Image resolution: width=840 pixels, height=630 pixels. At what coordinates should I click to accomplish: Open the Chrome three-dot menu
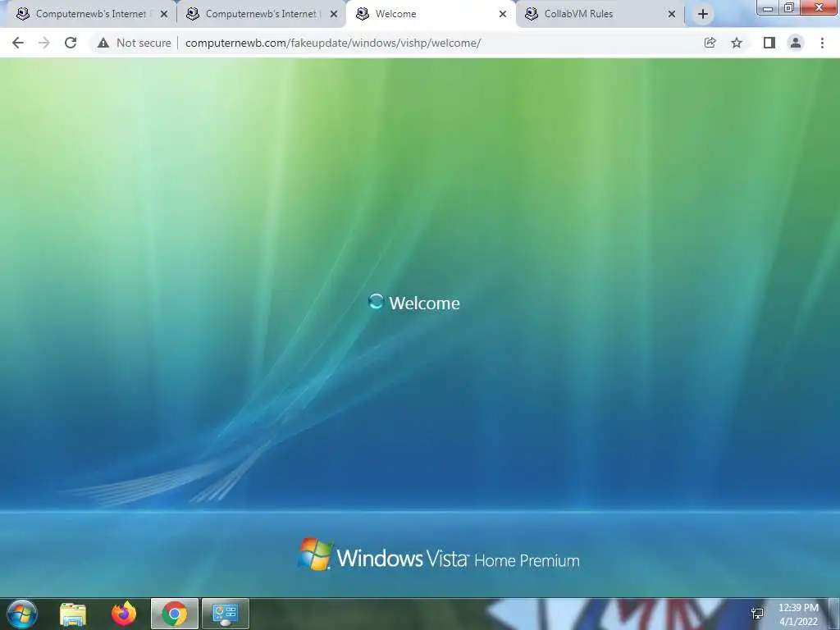[822, 43]
